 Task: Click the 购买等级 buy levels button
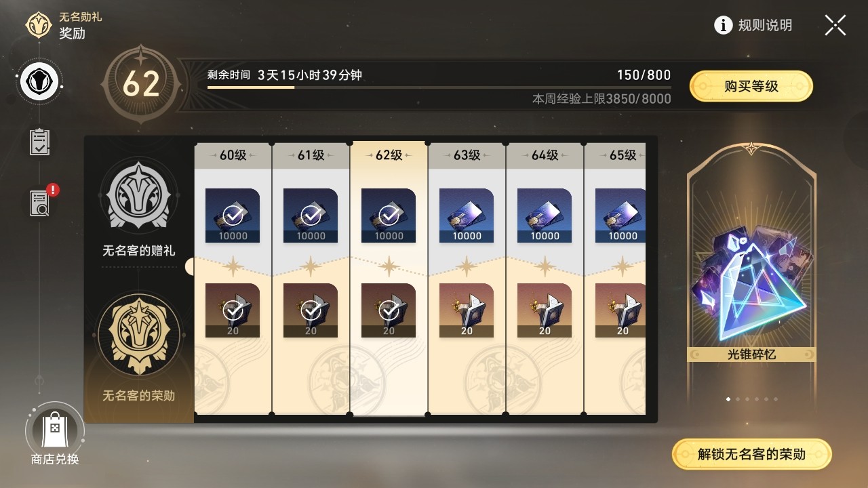tap(751, 86)
